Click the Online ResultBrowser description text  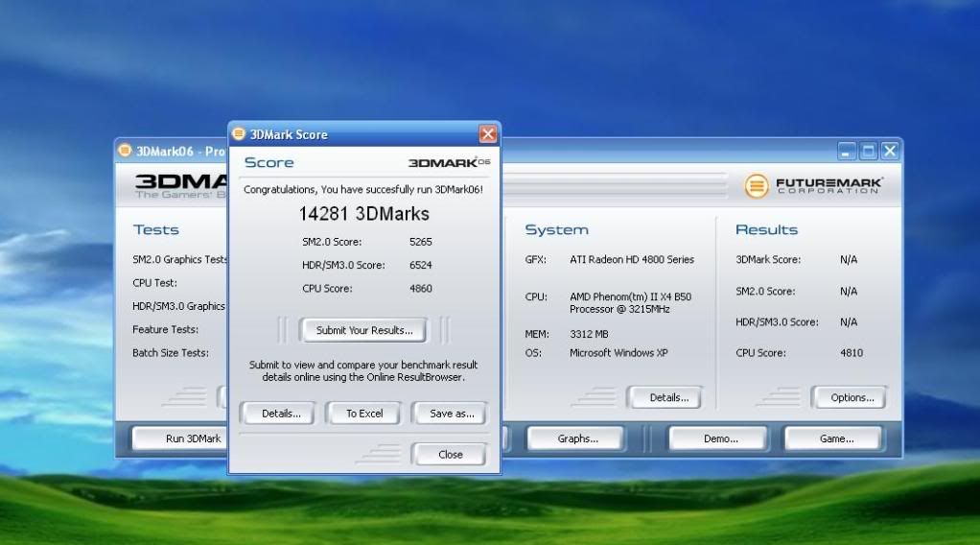pyautogui.click(x=363, y=371)
